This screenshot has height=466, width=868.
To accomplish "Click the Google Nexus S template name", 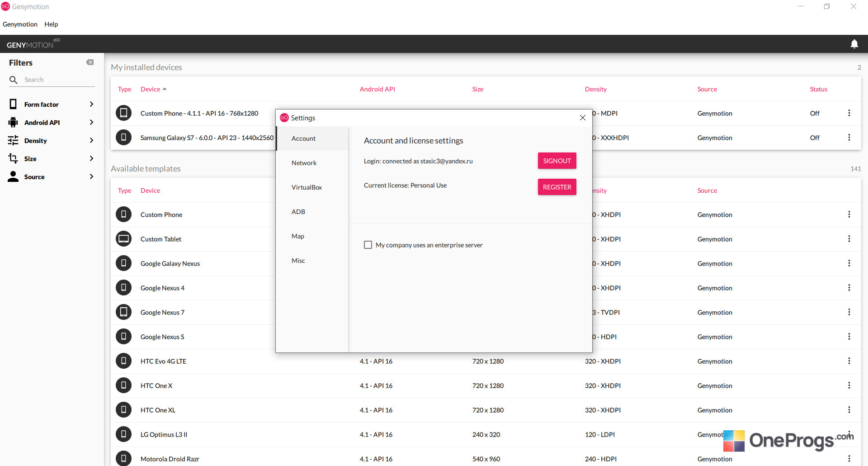I will pyautogui.click(x=162, y=337).
